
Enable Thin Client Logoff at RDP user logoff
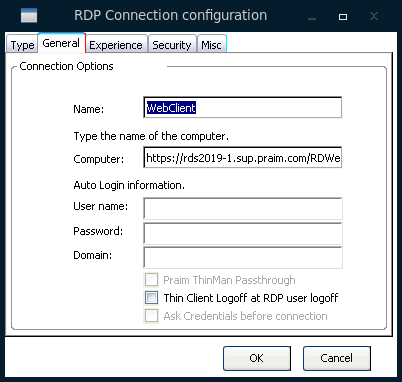pos(151,298)
